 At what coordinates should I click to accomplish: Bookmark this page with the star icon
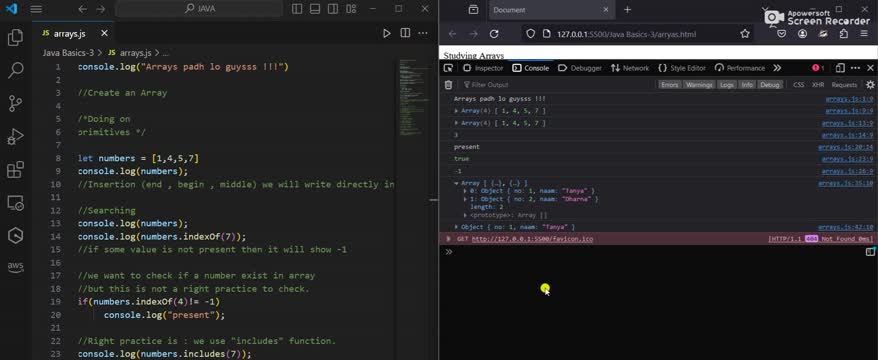tap(745, 34)
